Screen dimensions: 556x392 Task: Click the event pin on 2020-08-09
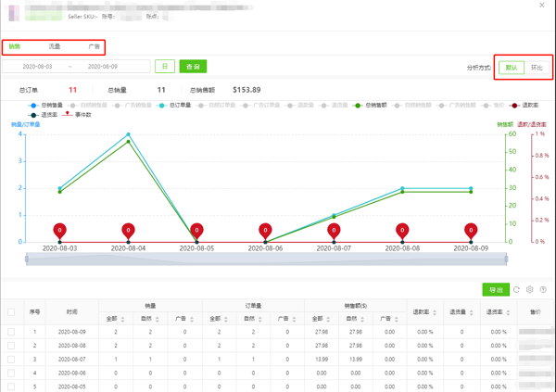point(471,230)
